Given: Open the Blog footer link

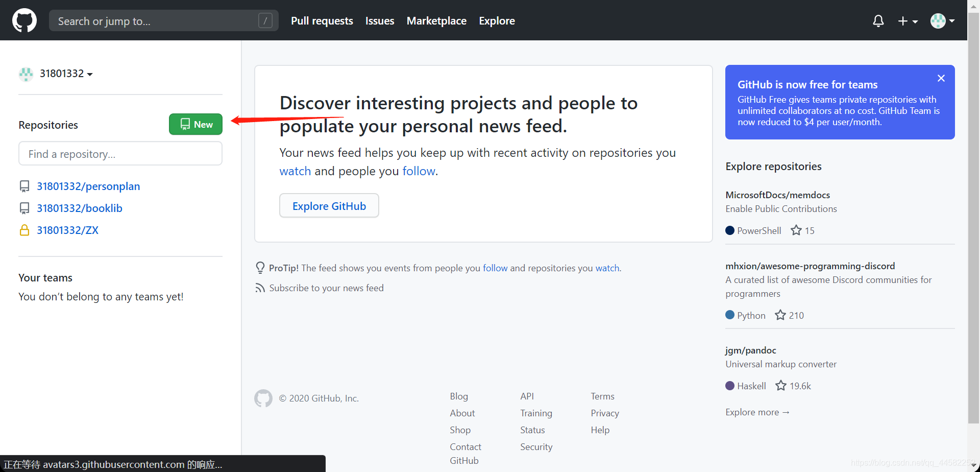Looking at the screenshot, I should pos(459,396).
